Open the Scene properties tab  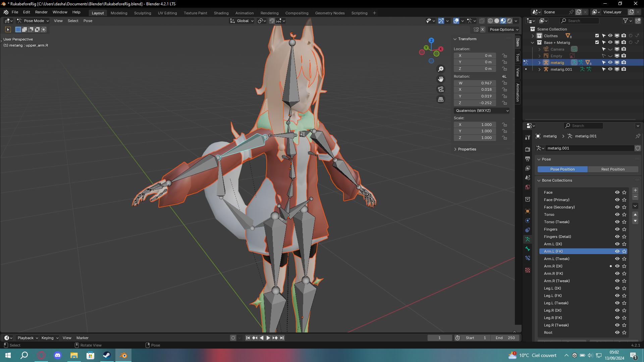click(528, 177)
